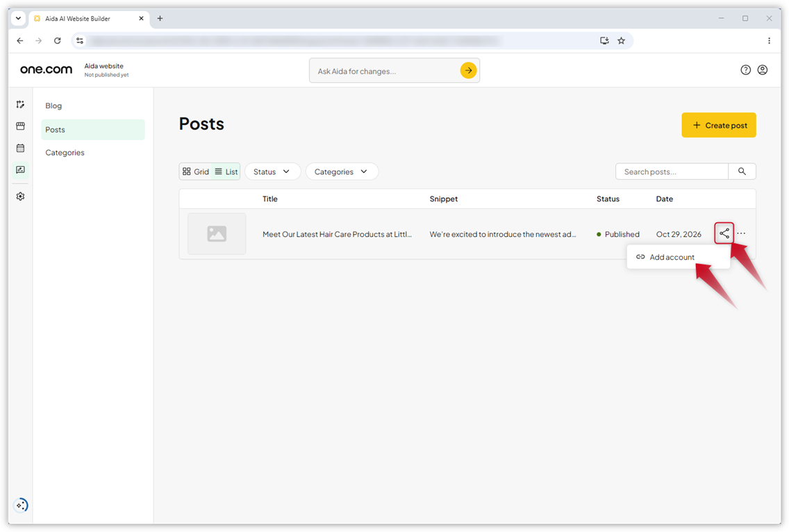The width and height of the screenshot is (789, 532).
Task: Click the Date column header
Action: (664, 199)
